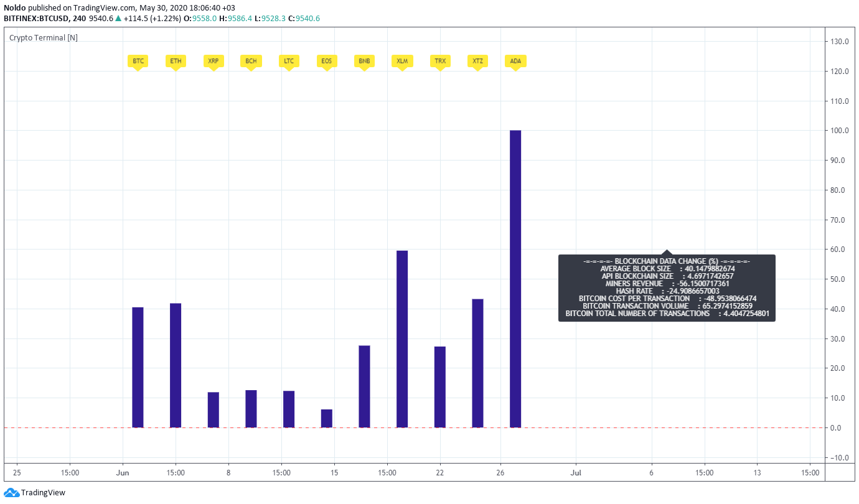Viewport: 859px width, 504px height.
Task: Click the 13 time axis label
Action: click(757, 473)
